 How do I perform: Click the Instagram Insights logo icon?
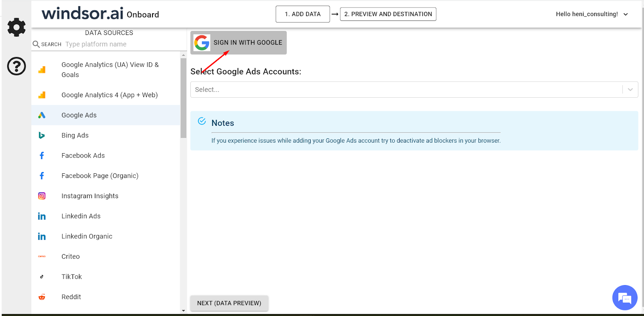[42, 196]
